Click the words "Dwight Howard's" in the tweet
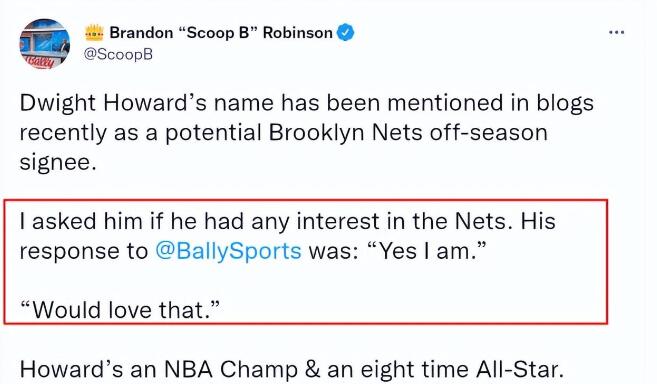This screenshot has height=384, width=657. (x=113, y=103)
